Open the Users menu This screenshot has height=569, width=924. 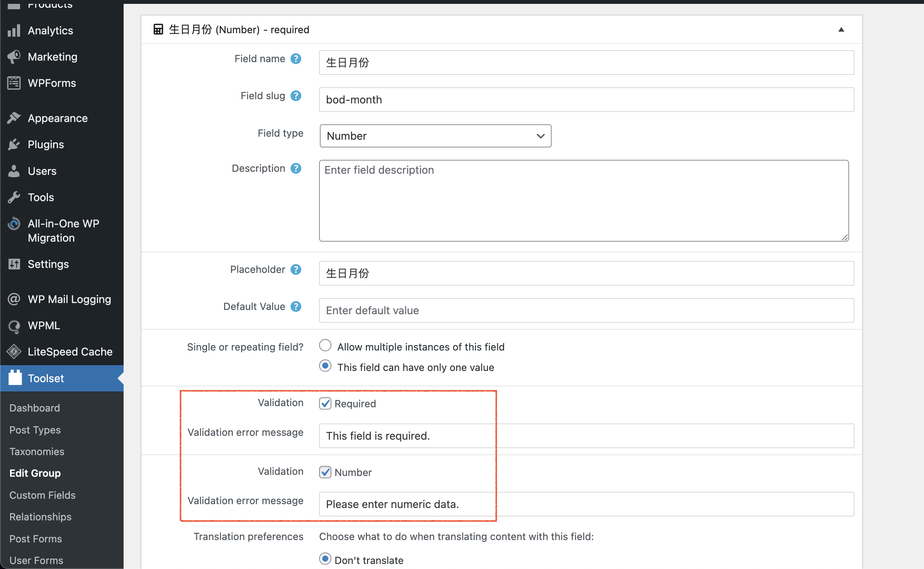tap(62, 171)
